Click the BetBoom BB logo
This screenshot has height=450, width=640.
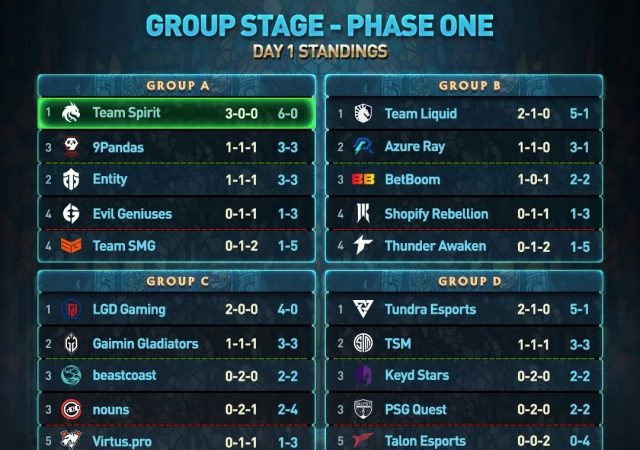(363, 181)
